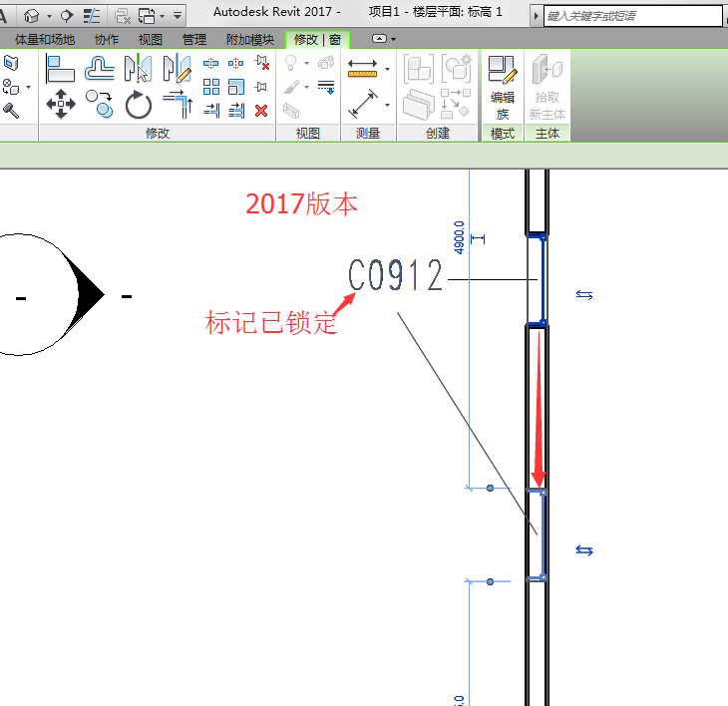Switch to the 管理 ribbon tab
This screenshot has height=706, width=728.
pyautogui.click(x=194, y=40)
